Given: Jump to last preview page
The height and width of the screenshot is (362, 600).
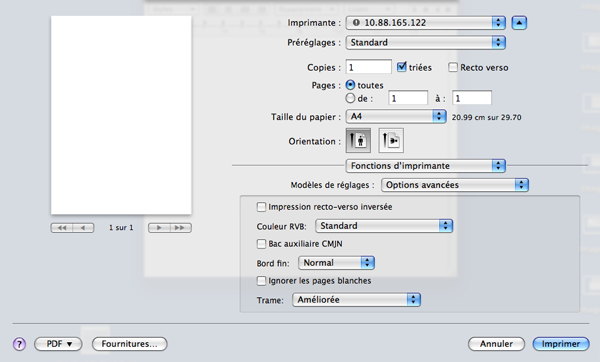Looking at the screenshot, I should 181,228.
